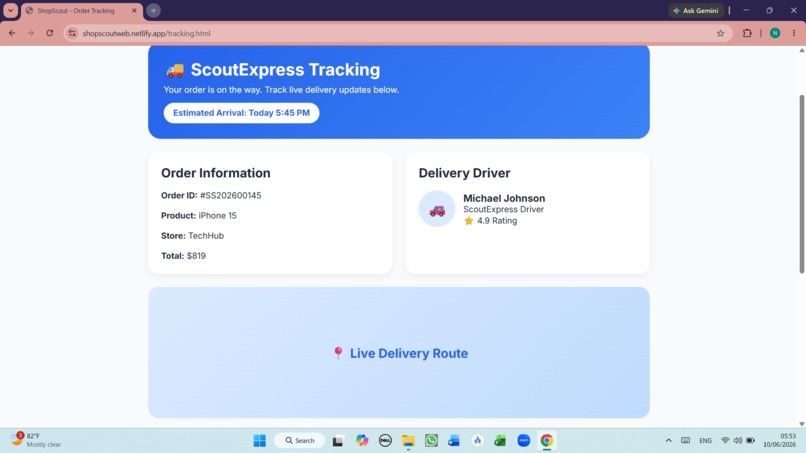Click Store TechHub text

click(192, 235)
